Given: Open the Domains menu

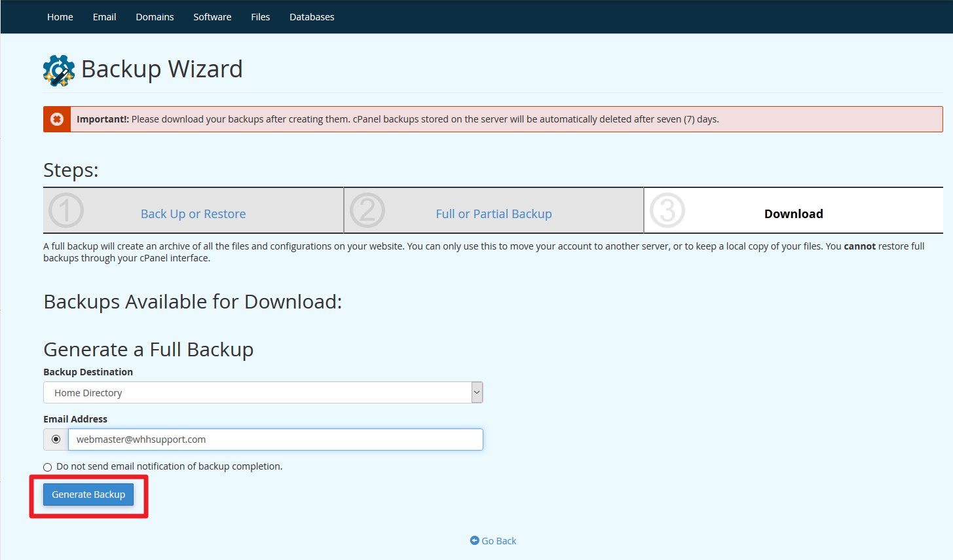Looking at the screenshot, I should tap(155, 17).
